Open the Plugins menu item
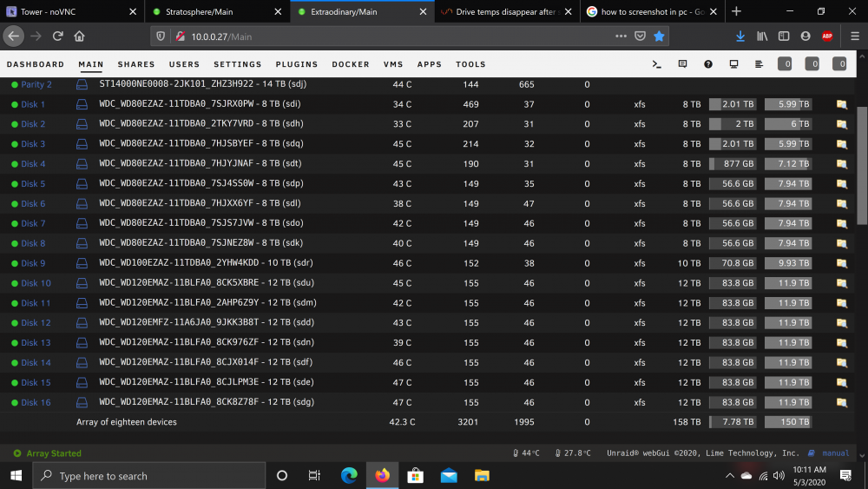This screenshot has width=868, height=489. [297, 64]
